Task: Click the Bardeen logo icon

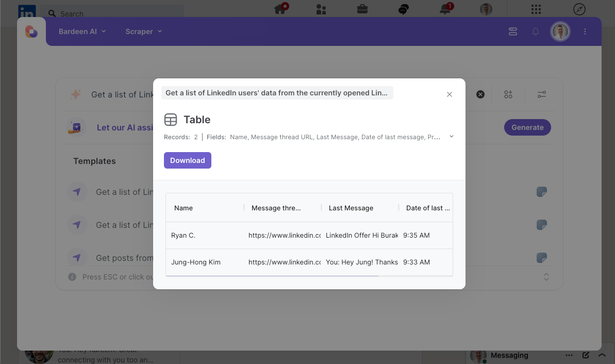Action: (31, 31)
